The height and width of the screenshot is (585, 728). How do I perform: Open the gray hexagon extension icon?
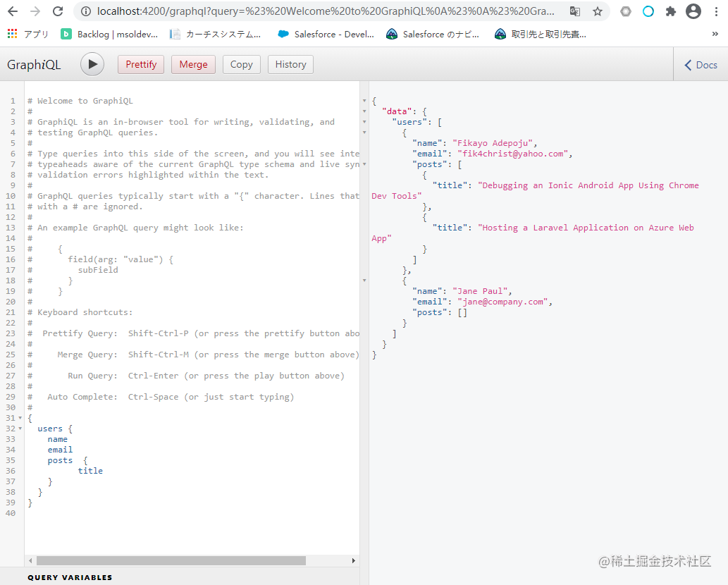pyautogui.click(x=626, y=11)
